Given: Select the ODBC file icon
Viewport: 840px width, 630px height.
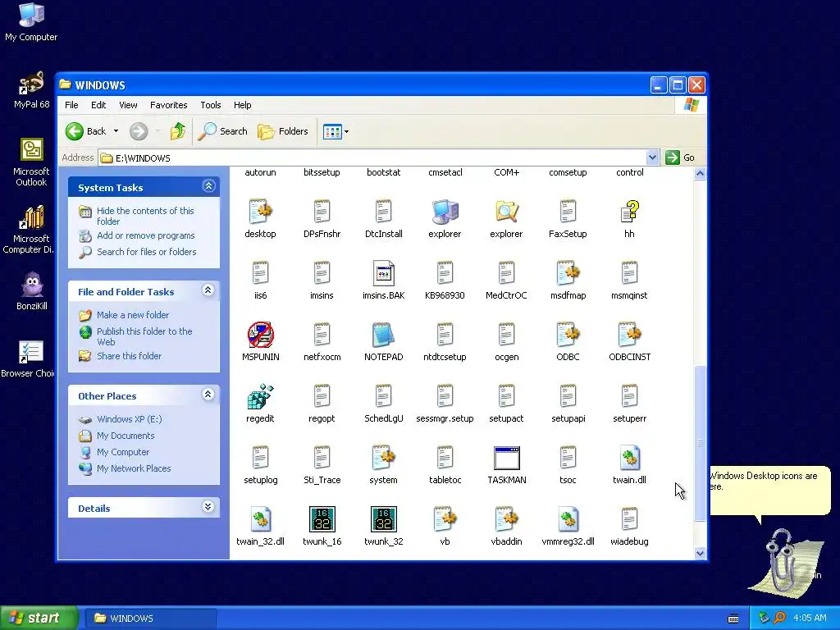Looking at the screenshot, I should point(568,336).
